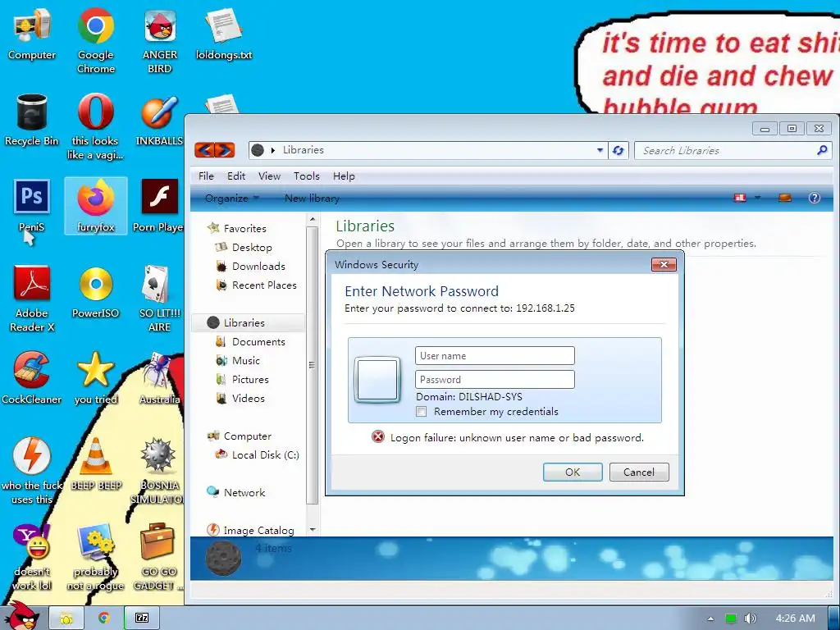Click the breadcrumb arrow before Libraries
Screen dimensions: 840x630
pos(272,151)
